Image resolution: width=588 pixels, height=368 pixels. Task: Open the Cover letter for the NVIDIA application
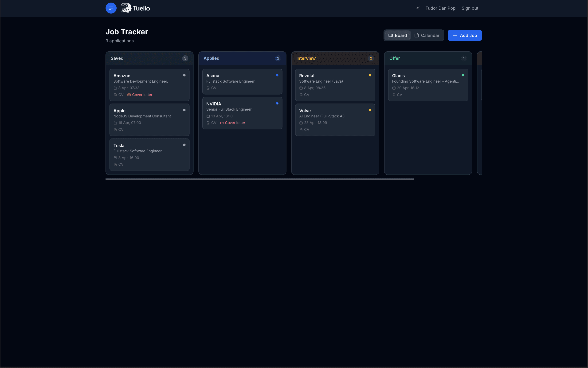233,123
